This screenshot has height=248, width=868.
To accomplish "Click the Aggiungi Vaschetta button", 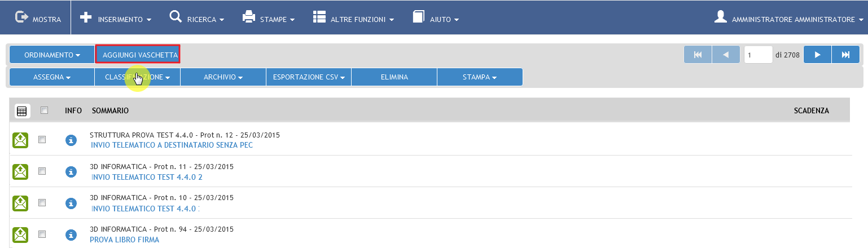I will click(x=138, y=55).
